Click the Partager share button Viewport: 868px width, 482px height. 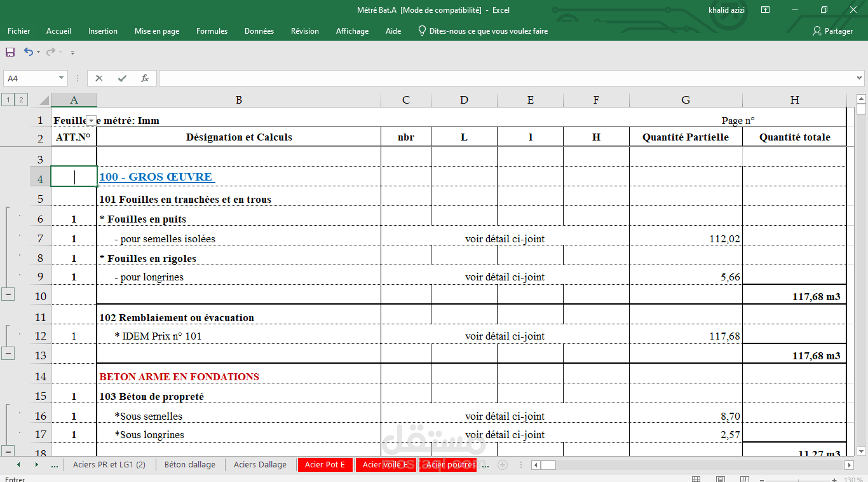click(x=832, y=31)
